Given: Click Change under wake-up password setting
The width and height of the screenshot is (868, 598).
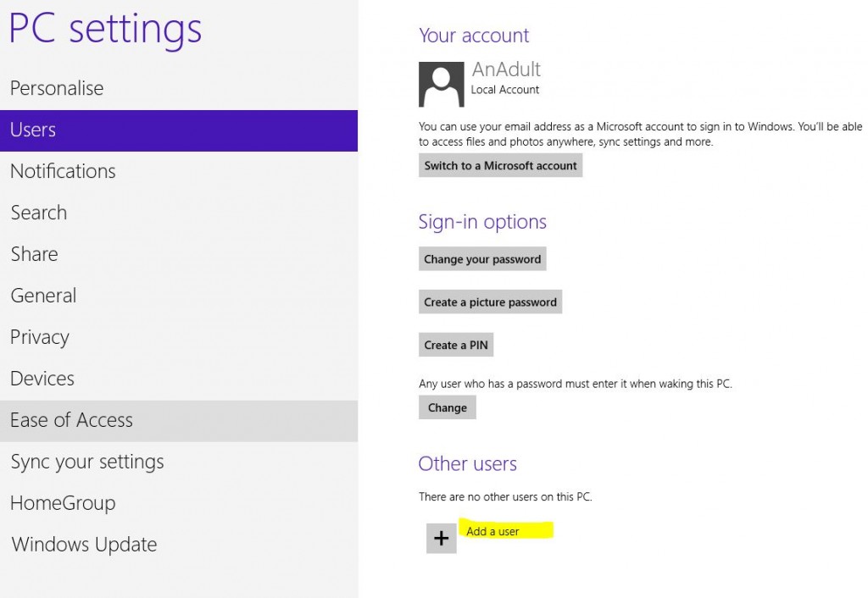Looking at the screenshot, I should 447,407.
